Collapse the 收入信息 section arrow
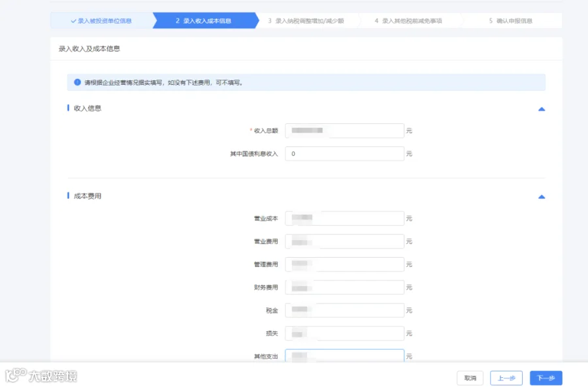 coord(541,109)
